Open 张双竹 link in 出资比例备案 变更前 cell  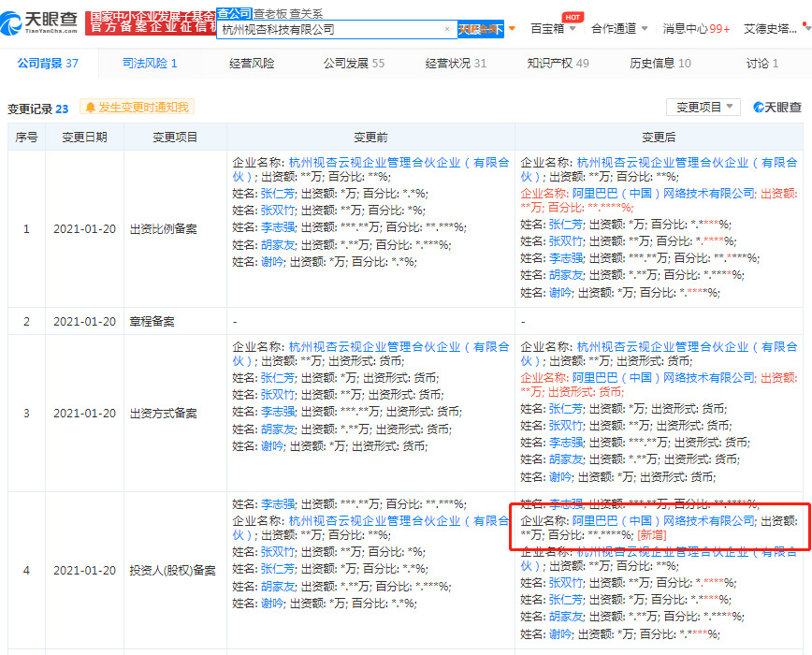click(278, 211)
